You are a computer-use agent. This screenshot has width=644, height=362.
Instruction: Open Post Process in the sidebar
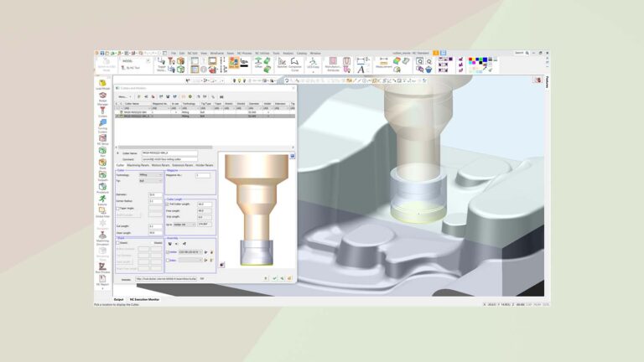(102, 268)
